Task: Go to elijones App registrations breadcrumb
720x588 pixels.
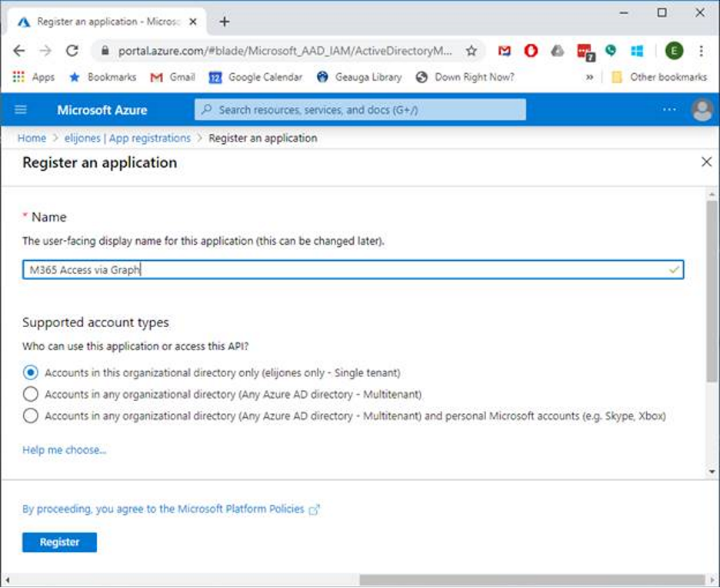Action: click(x=128, y=139)
